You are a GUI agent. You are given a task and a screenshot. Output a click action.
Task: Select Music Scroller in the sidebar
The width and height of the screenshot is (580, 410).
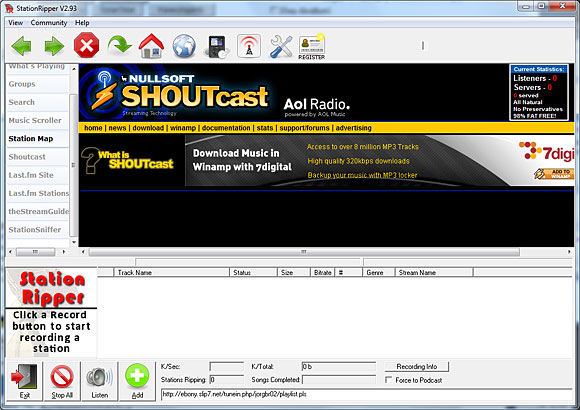coord(35,120)
